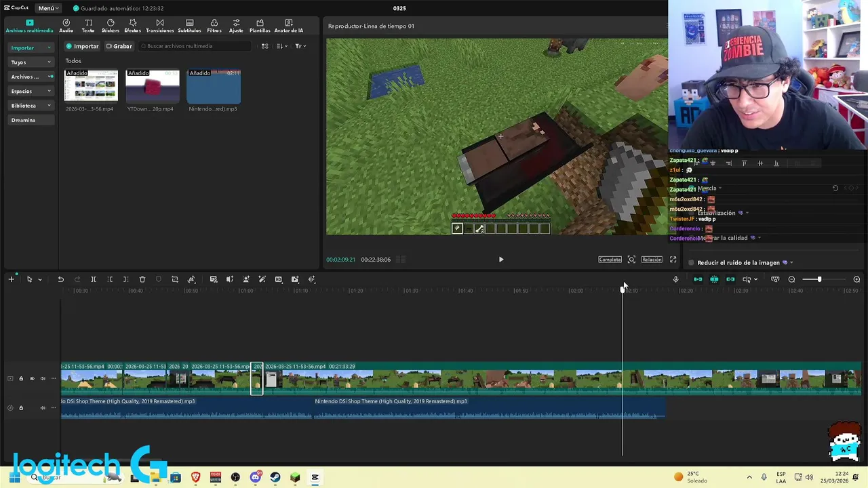Screen dimensions: 868x488
Task: Open the Avatar de IA tab
Action: pyautogui.click(x=289, y=26)
